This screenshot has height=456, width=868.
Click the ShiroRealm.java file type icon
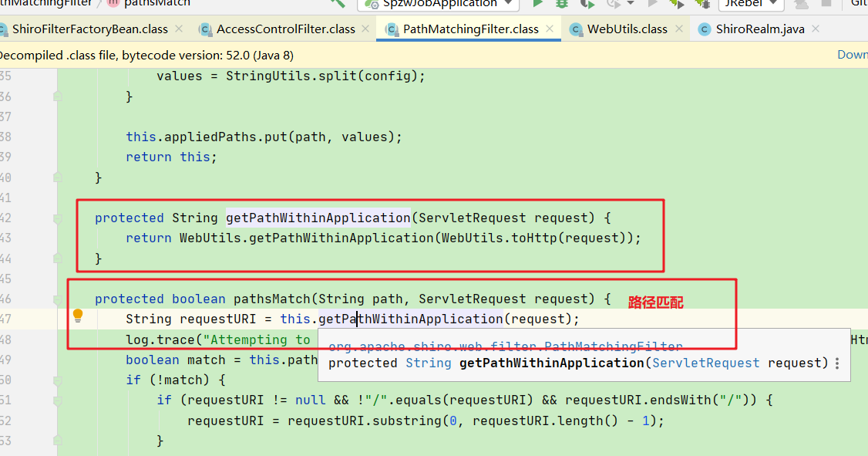pyautogui.click(x=704, y=29)
